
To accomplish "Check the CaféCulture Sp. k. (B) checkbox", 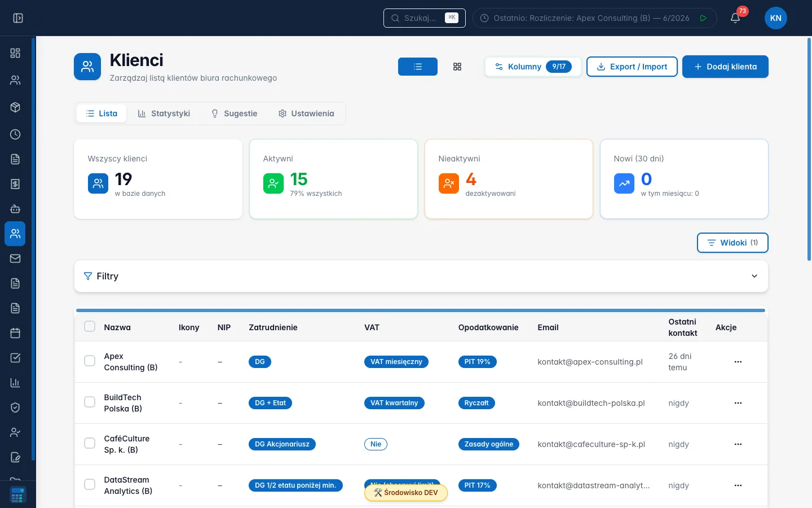I will click(x=90, y=443).
